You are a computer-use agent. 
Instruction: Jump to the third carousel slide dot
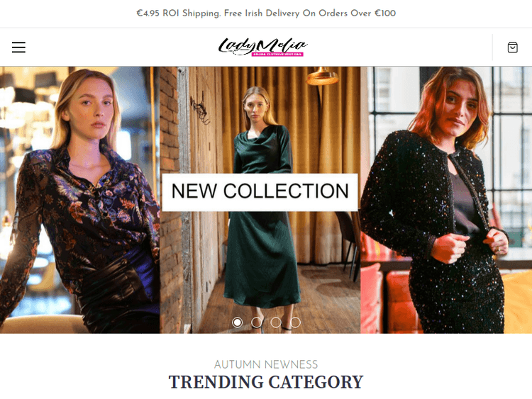tap(276, 322)
